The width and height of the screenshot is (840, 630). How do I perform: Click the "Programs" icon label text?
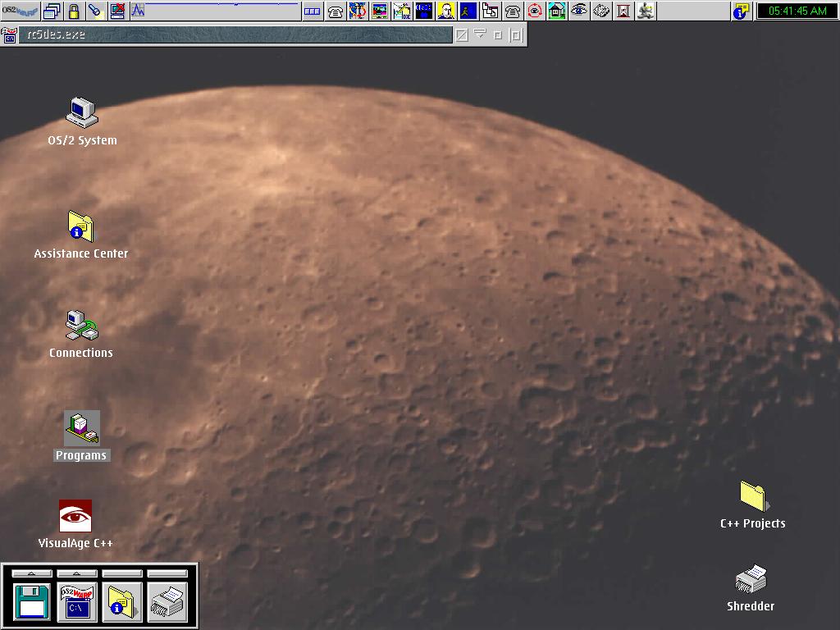[81, 455]
